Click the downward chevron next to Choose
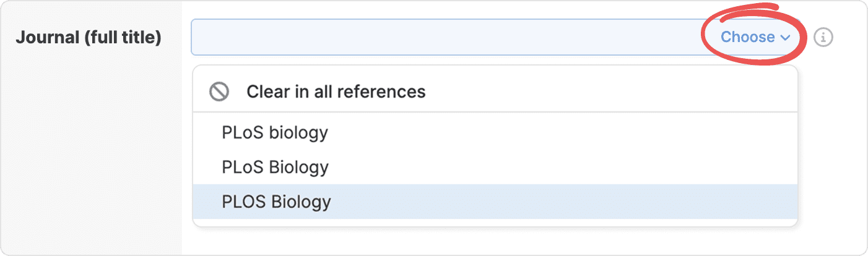This screenshot has height=256, width=868. (x=786, y=38)
